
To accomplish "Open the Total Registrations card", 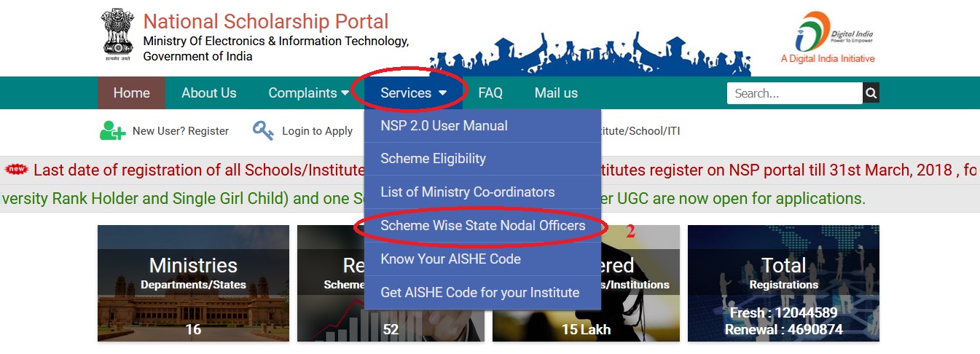I will point(783,283).
